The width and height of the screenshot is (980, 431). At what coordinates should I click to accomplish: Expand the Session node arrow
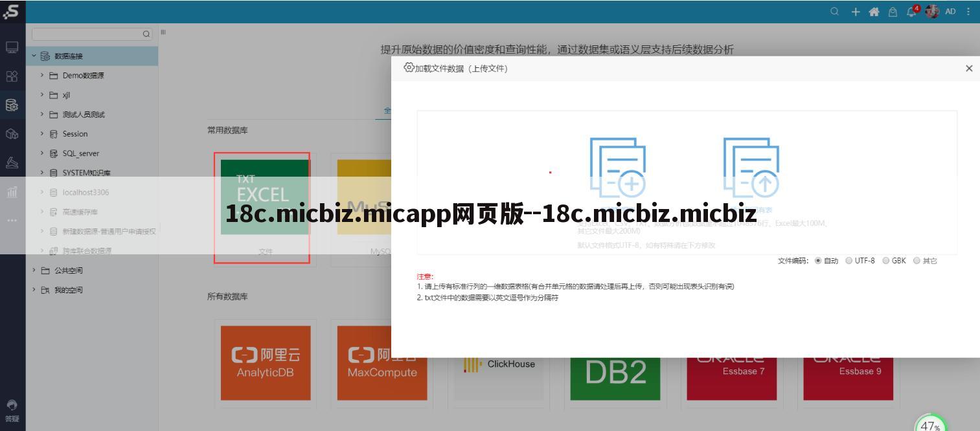(x=42, y=134)
